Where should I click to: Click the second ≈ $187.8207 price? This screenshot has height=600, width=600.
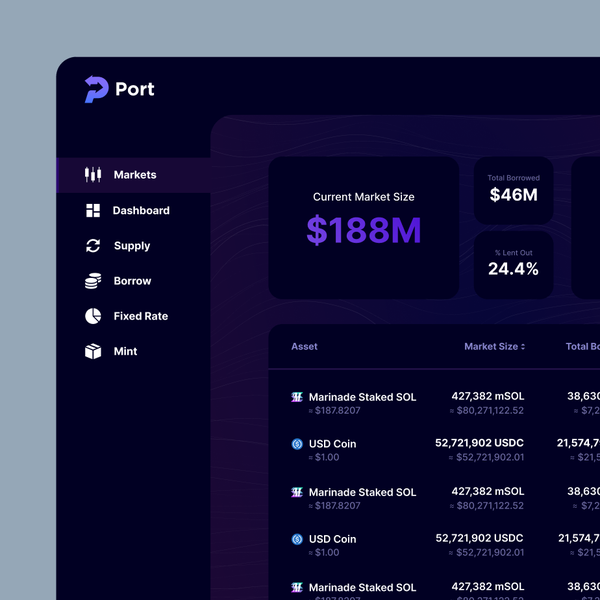(x=334, y=506)
